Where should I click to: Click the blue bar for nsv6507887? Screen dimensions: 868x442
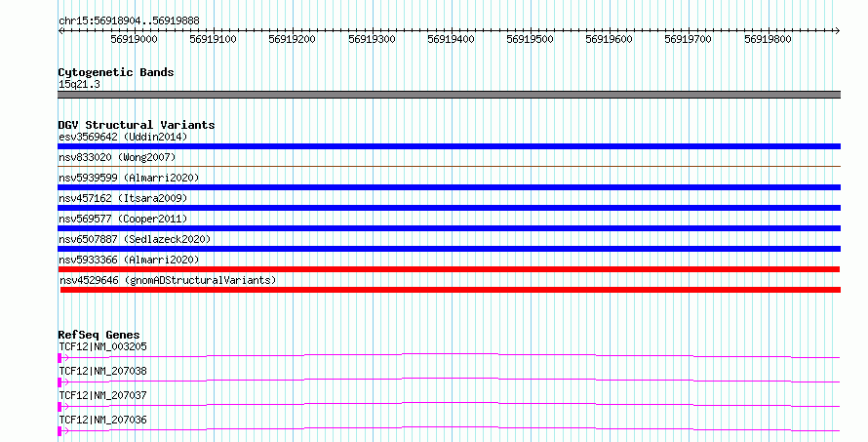tap(449, 249)
